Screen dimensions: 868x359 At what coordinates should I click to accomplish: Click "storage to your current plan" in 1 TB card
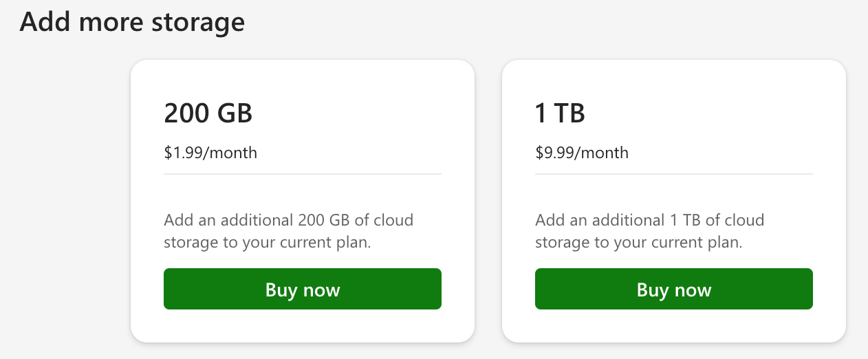click(639, 242)
